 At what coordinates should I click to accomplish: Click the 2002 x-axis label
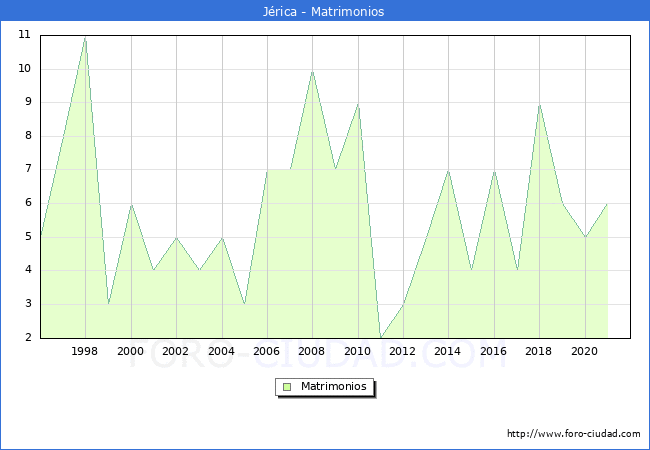coord(175,351)
